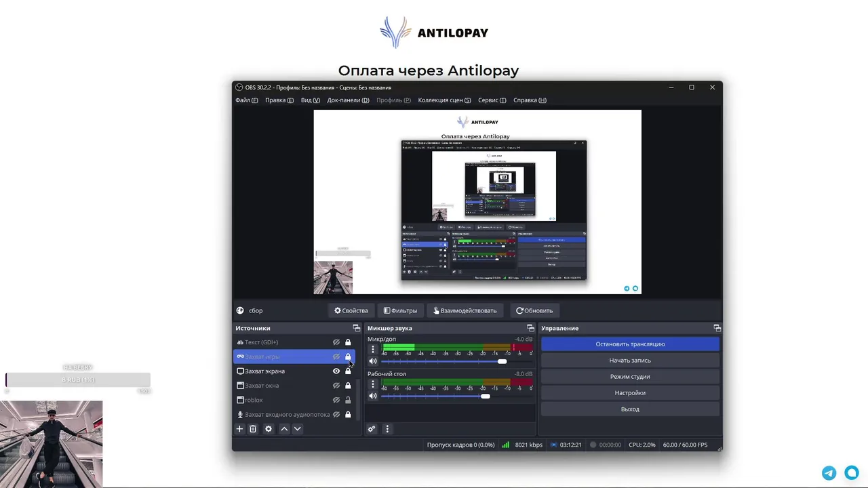Undock the Управление panel
The image size is (868, 488).
click(717, 328)
